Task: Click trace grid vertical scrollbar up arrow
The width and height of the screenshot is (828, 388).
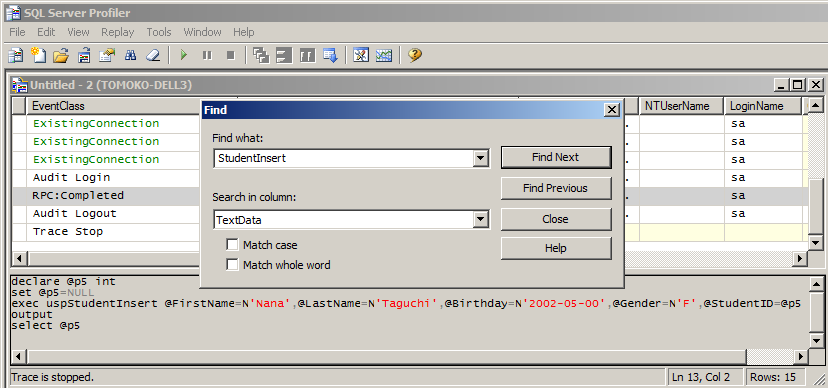Action: click(816, 105)
